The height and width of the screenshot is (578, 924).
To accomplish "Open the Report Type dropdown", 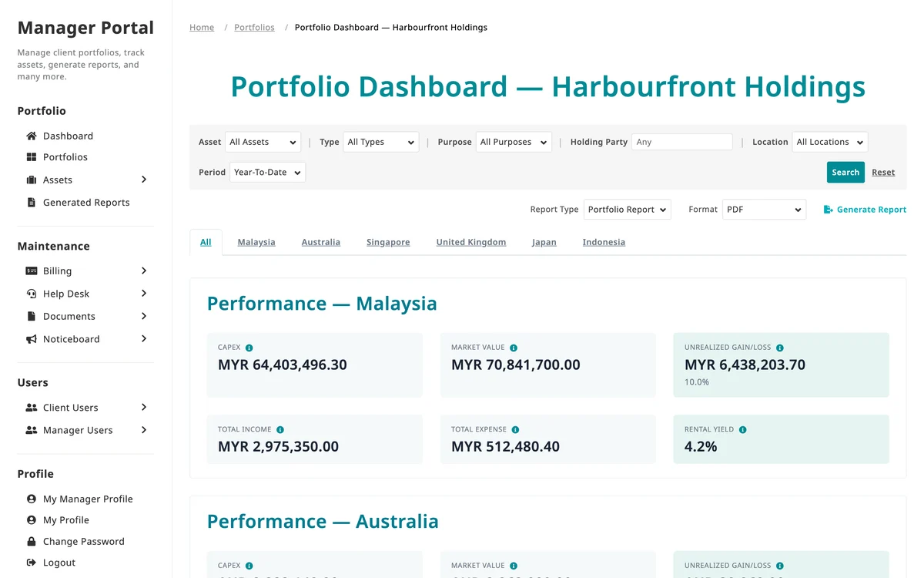I will click(628, 210).
